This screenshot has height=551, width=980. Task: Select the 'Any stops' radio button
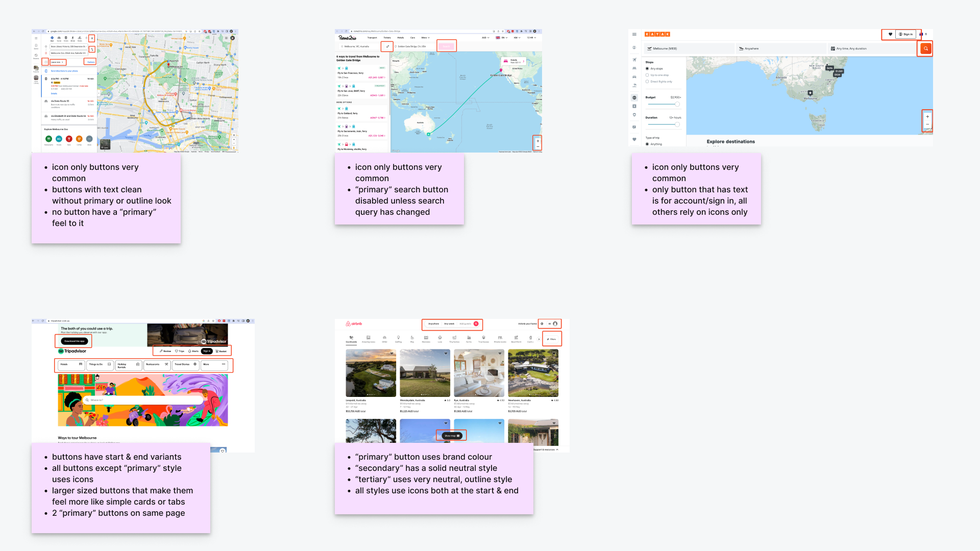[647, 68]
